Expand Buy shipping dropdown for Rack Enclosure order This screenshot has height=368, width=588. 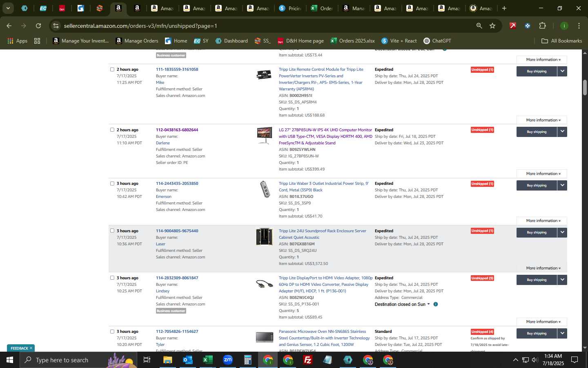tap(562, 232)
